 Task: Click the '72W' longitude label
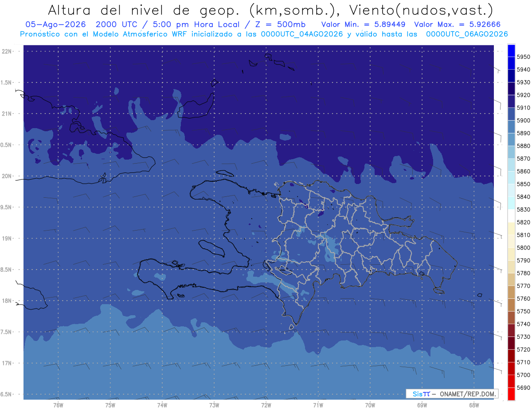(266, 405)
